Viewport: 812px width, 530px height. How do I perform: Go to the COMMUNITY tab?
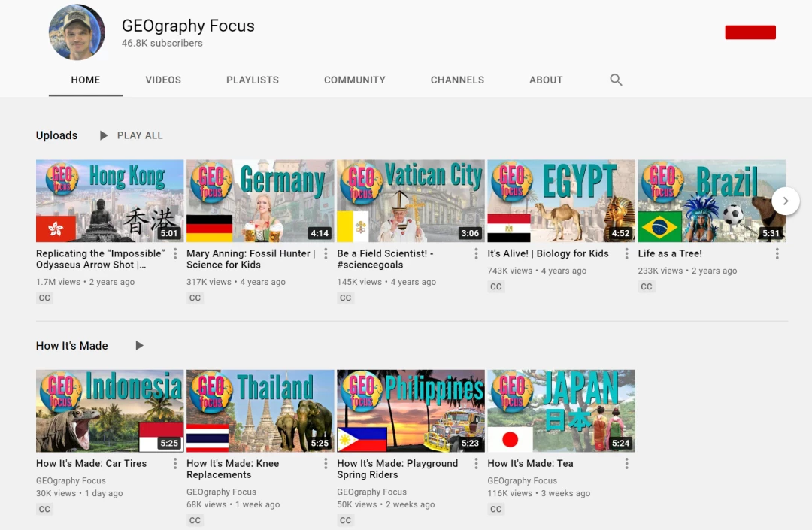(355, 80)
